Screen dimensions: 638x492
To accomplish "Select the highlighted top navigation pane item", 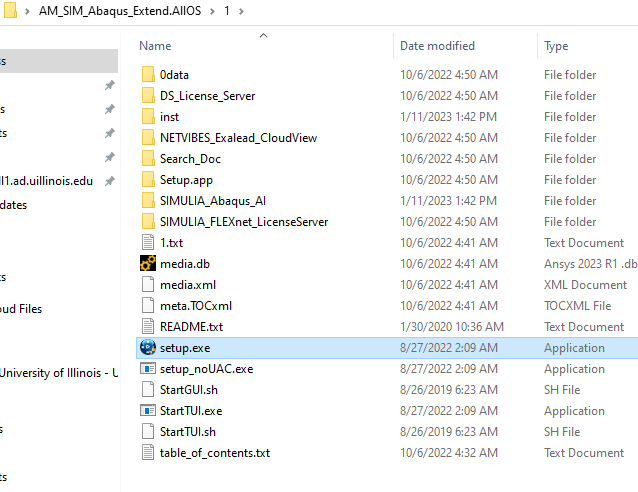I will click(x=59, y=61).
